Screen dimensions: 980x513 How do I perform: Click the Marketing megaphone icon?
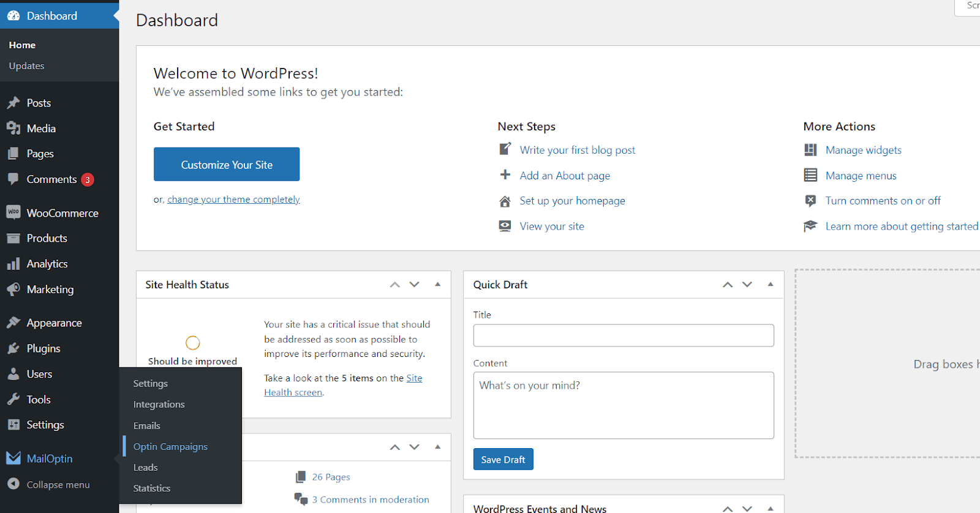(x=13, y=289)
